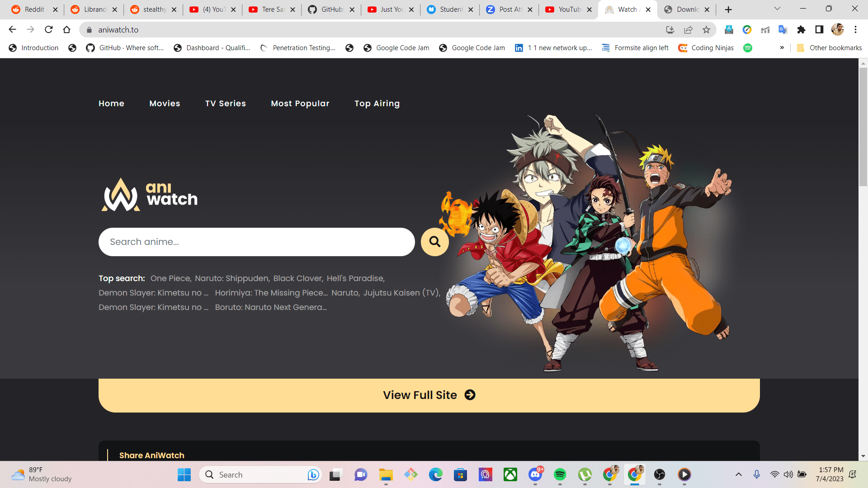
Task: Show hidden bookmarks overflow chevron
Action: click(x=782, y=48)
